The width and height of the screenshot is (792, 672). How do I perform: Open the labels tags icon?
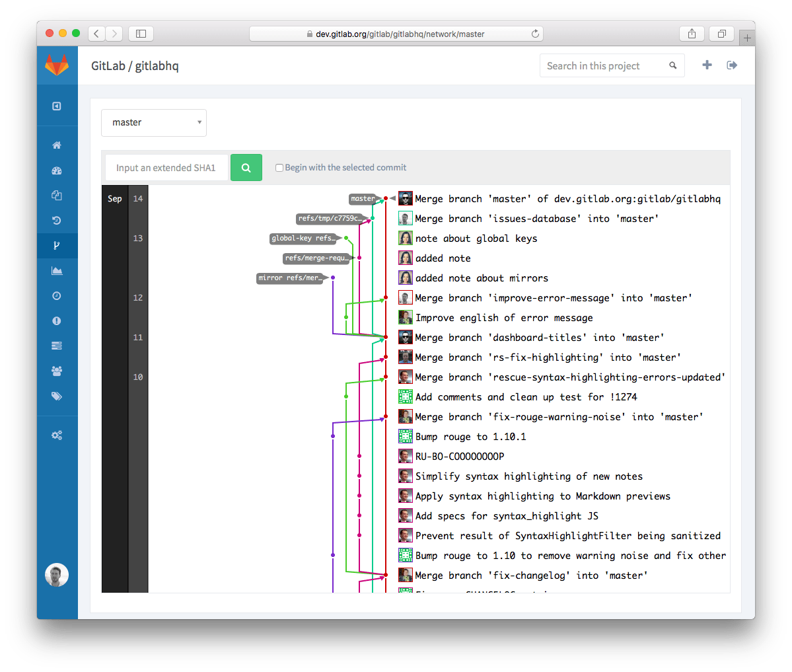pyautogui.click(x=57, y=396)
